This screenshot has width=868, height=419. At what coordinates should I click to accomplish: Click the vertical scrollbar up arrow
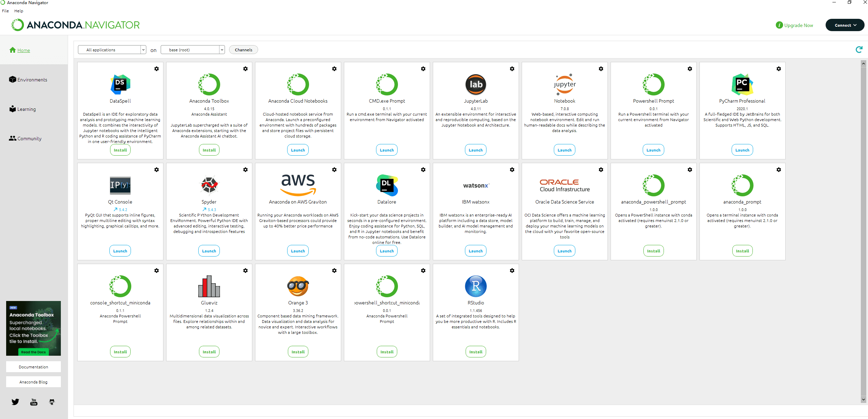pos(864,63)
